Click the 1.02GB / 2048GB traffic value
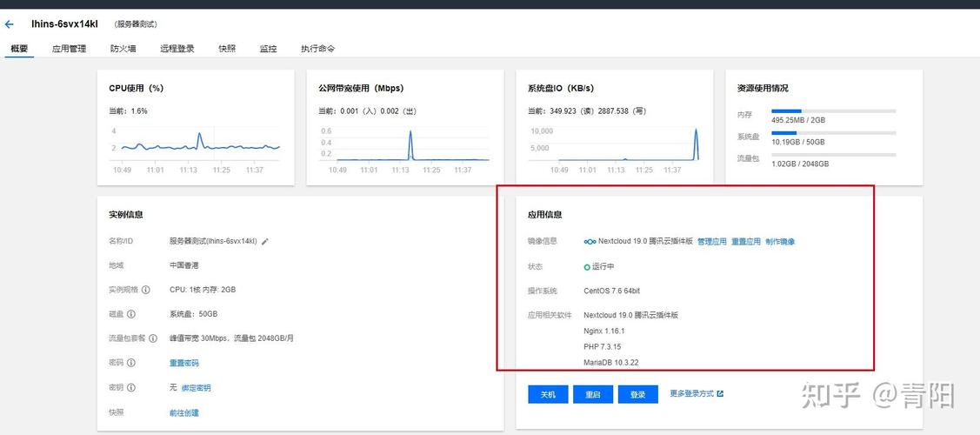The width and height of the screenshot is (980, 435). click(x=800, y=164)
